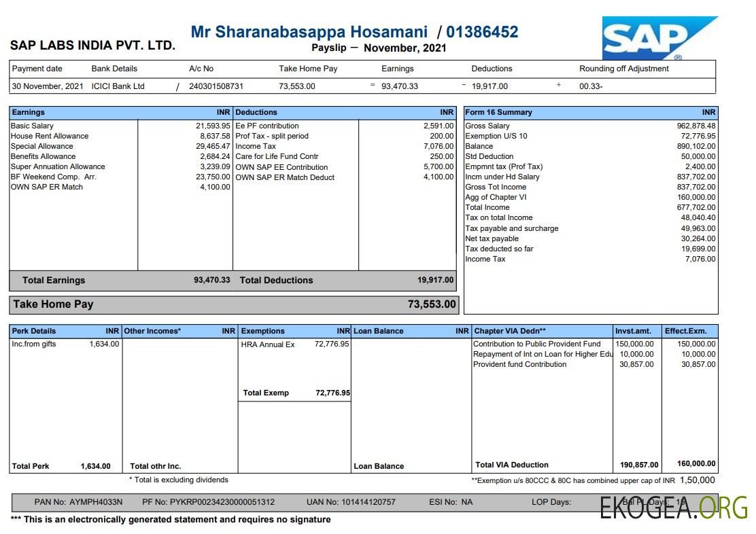
Task: Select Tax on total Income amount 48,040.40
Action: tap(698, 217)
